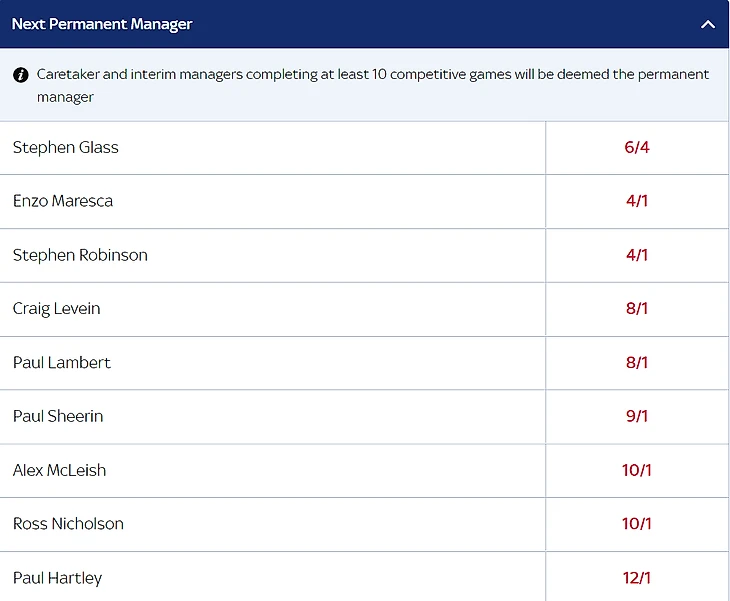Image resolution: width=730 pixels, height=601 pixels.
Task: Select Stephen Glass odds 6/4
Action: pos(637,148)
